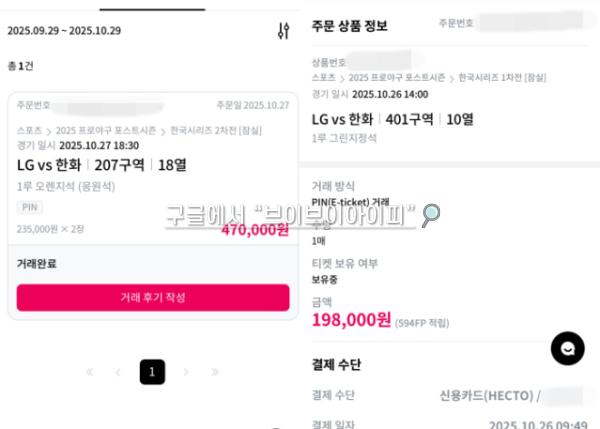
Task: Select page 1 in pagination
Action: pos(152,372)
